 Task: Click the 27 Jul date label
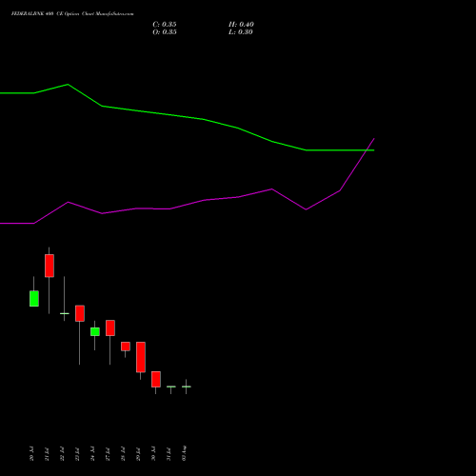click(x=108, y=453)
